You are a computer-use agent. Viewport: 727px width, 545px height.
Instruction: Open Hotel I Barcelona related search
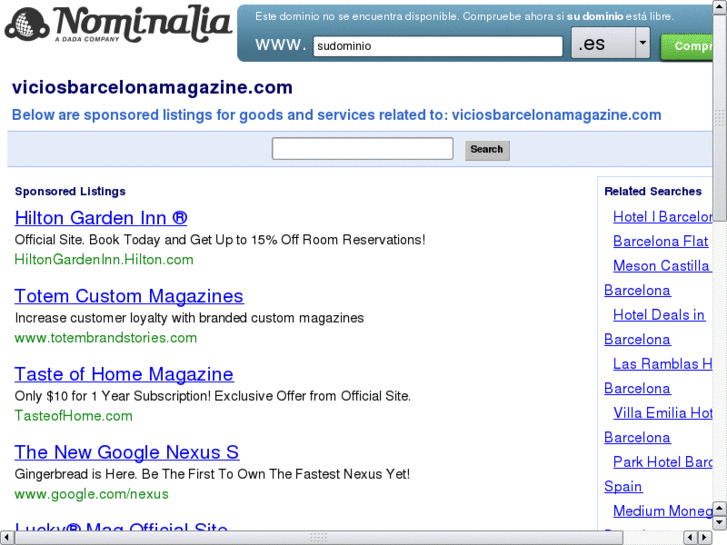pos(662,217)
